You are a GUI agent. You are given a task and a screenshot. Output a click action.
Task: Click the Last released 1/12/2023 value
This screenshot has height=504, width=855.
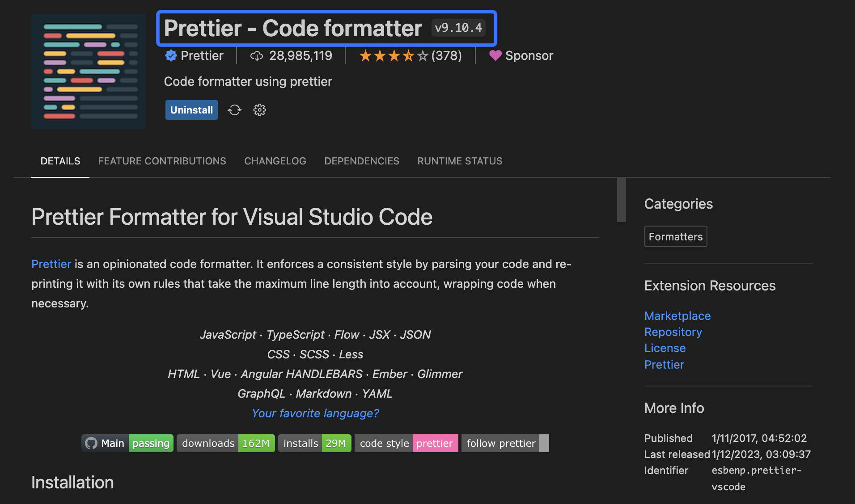(761, 454)
